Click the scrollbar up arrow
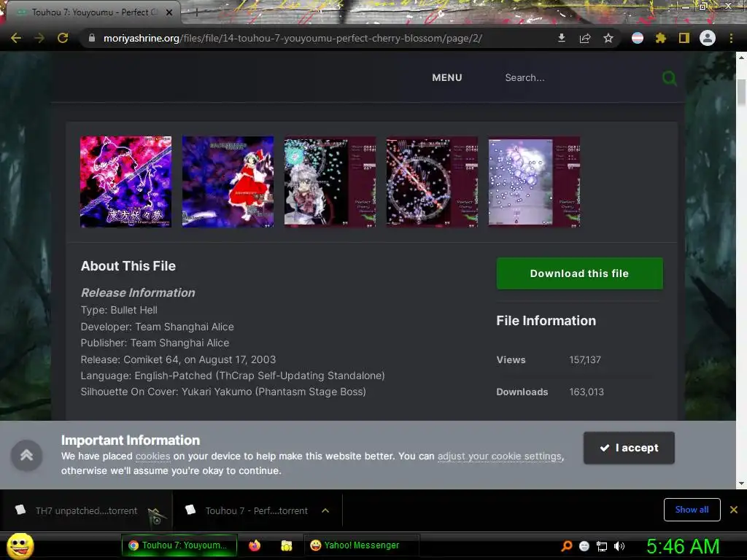Image resolution: width=747 pixels, height=560 pixels. coord(741,57)
